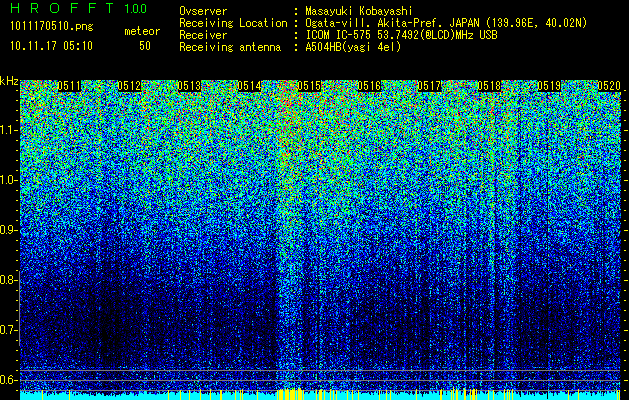
Task: Click the 0515 time marker
Action: (x=309, y=86)
